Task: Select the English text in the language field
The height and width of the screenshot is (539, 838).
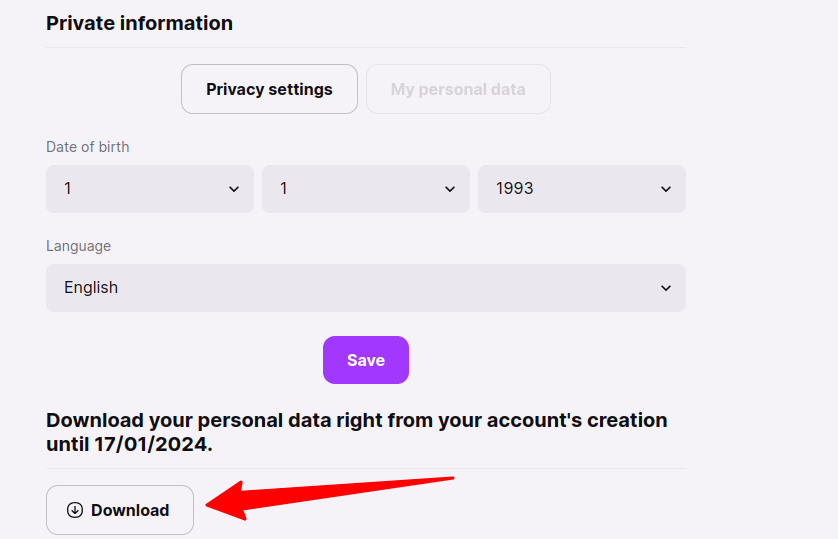Action: pos(91,287)
